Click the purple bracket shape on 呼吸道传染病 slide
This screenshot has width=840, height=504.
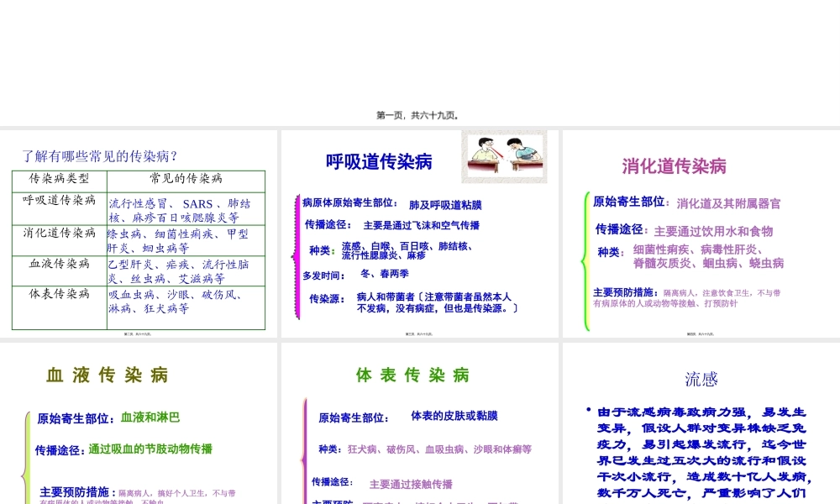pos(297,252)
